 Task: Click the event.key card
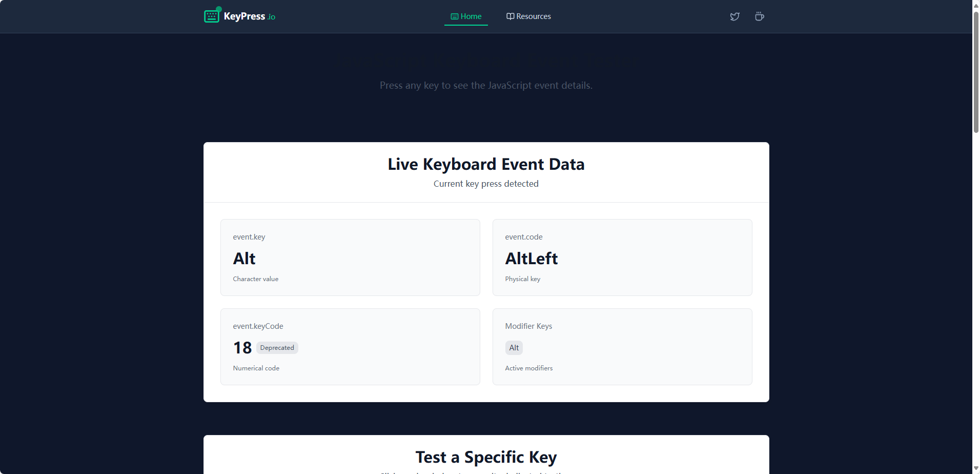pos(350,257)
